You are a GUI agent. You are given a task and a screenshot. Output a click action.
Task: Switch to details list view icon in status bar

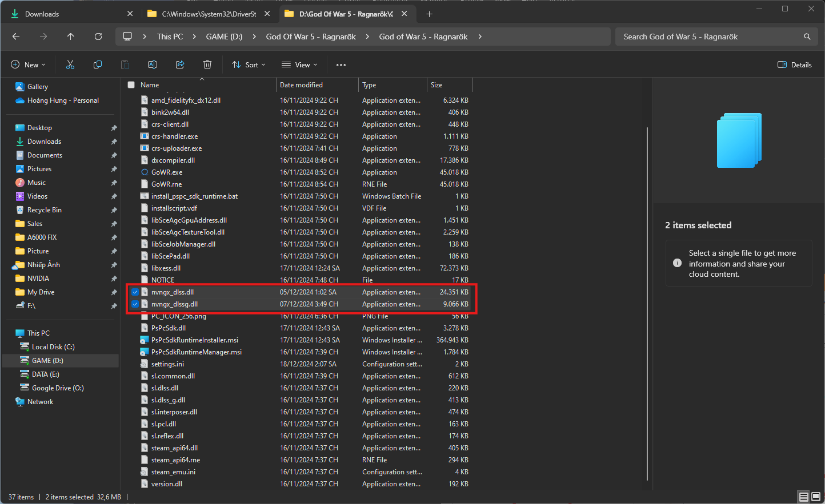pyautogui.click(x=803, y=497)
